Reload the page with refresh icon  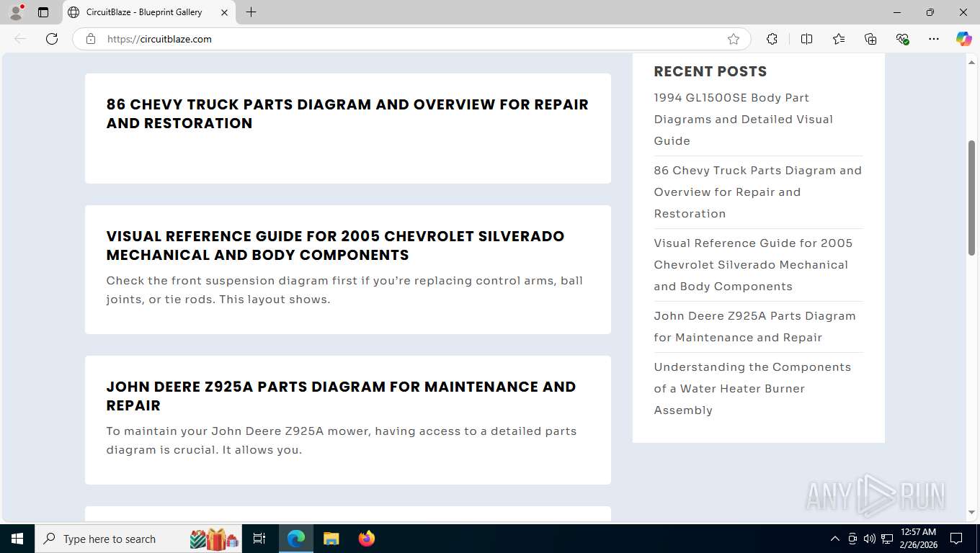52,39
